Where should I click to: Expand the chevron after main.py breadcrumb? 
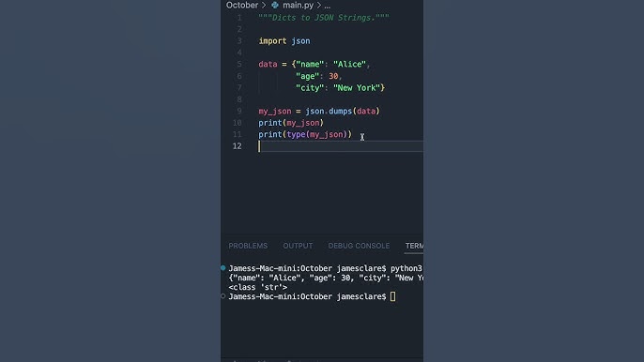click(x=319, y=6)
